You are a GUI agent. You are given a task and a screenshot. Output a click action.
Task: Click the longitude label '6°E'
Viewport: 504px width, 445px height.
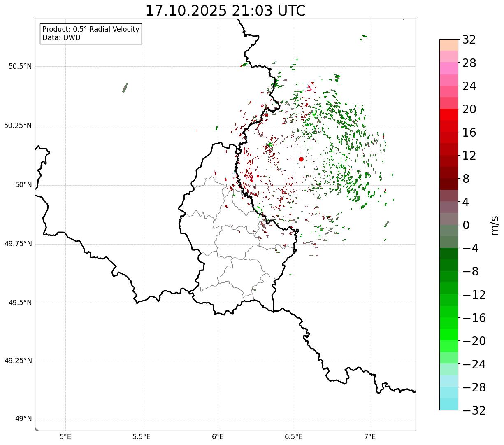[218, 437]
